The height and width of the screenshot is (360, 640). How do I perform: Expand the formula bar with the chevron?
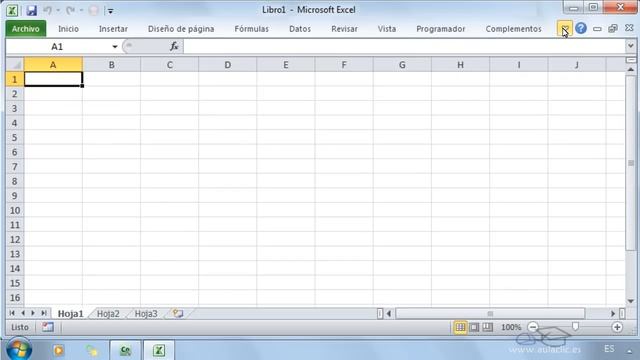tap(631, 47)
